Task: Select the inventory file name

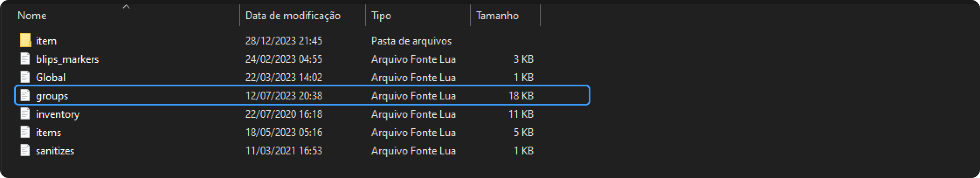Action: tap(58, 114)
